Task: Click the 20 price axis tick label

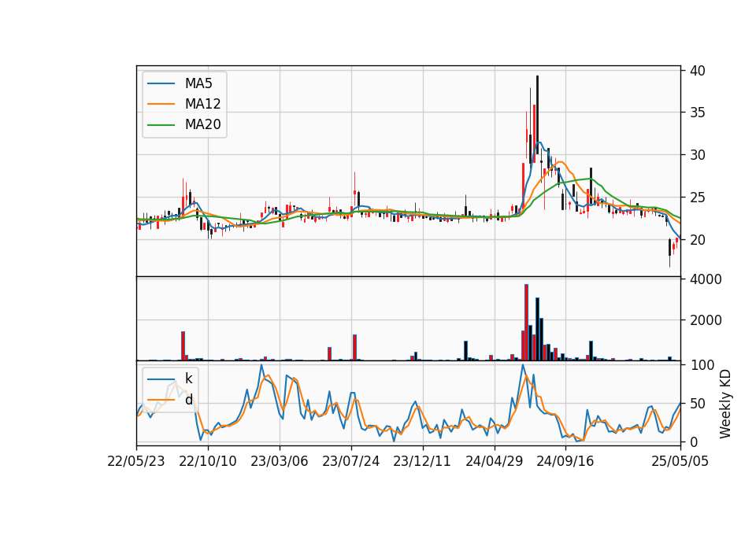Action: 697,240
